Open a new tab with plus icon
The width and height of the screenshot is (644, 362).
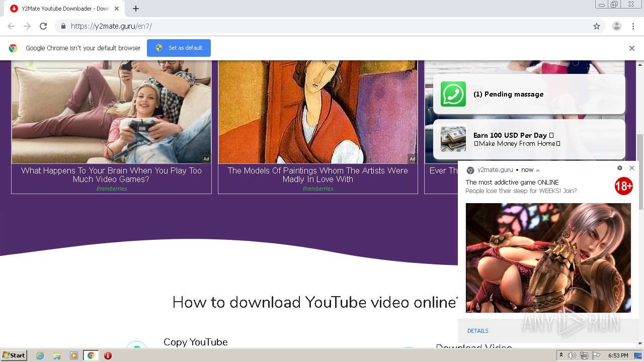pos(136,9)
